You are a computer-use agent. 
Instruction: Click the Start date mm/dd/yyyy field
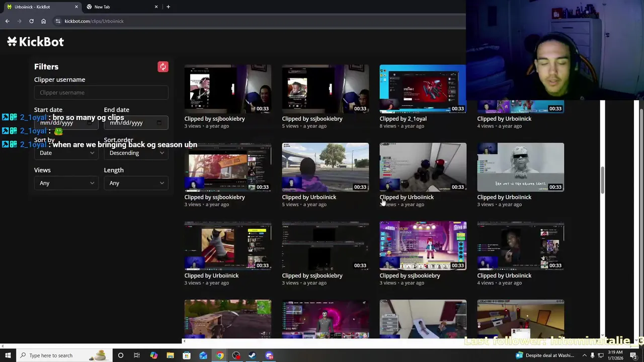66,123
